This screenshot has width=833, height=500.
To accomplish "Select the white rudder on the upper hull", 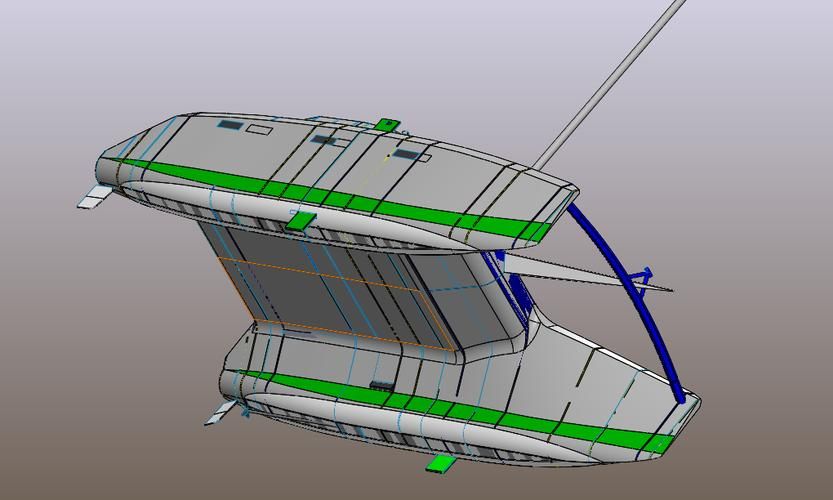I will [96, 197].
